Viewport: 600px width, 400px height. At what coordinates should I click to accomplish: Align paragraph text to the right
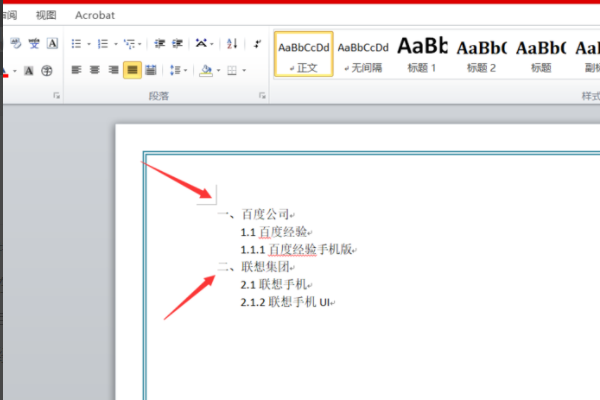point(114,70)
